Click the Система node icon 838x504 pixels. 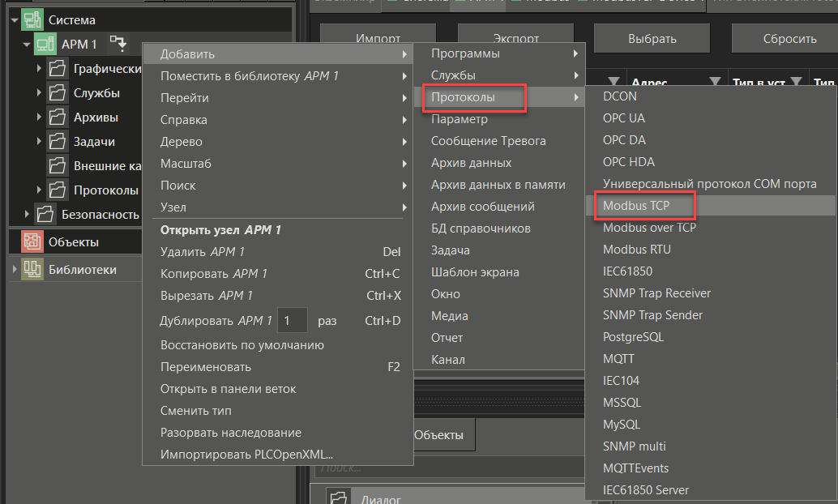click(32, 20)
